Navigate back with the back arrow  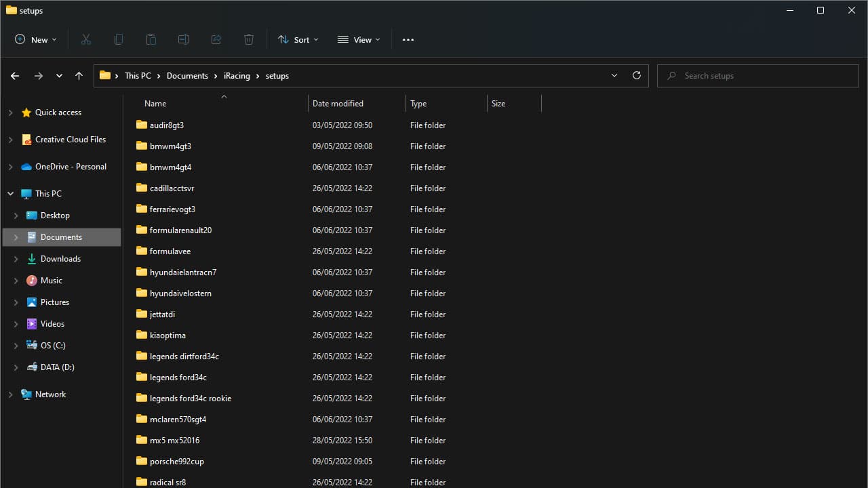(x=15, y=76)
